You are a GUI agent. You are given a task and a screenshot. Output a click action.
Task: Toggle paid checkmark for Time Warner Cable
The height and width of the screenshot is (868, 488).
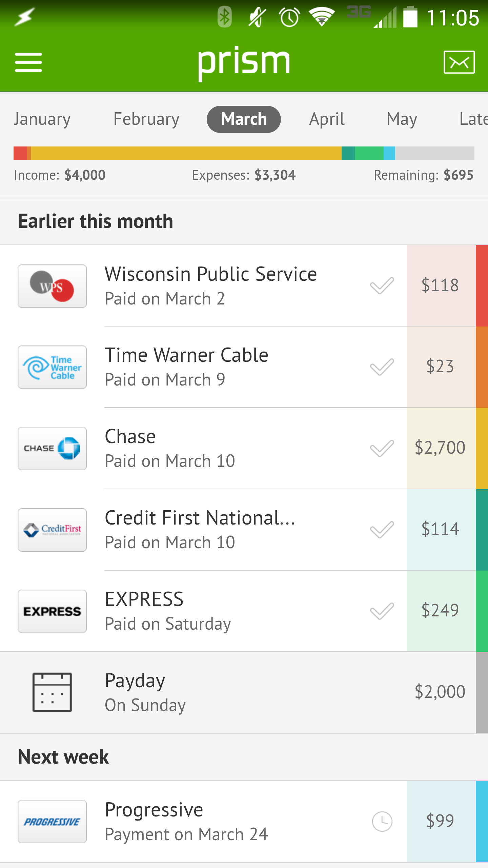pyautogui.click(x=382, y=367)
